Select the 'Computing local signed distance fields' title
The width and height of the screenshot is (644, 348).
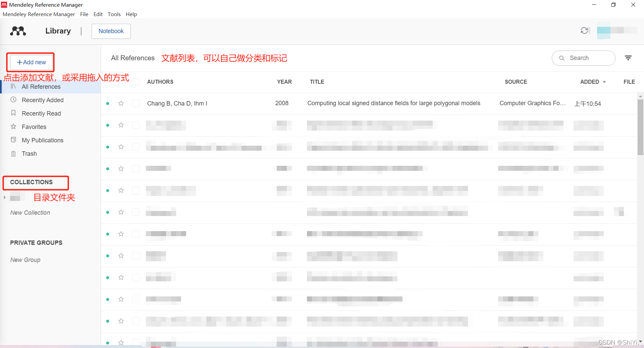394,103
